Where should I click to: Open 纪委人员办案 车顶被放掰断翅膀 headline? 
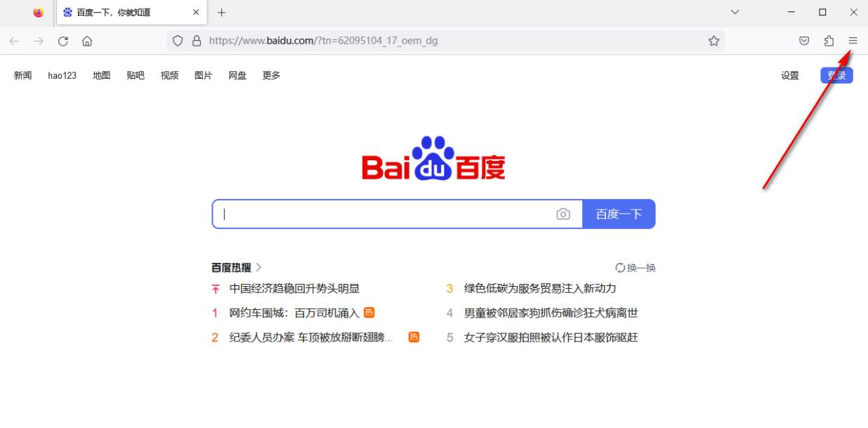coord(311,337)
